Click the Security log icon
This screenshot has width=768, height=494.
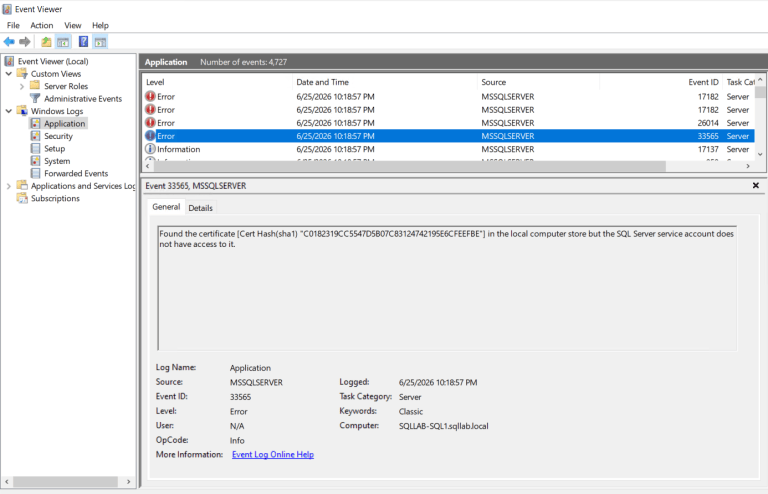35,136
